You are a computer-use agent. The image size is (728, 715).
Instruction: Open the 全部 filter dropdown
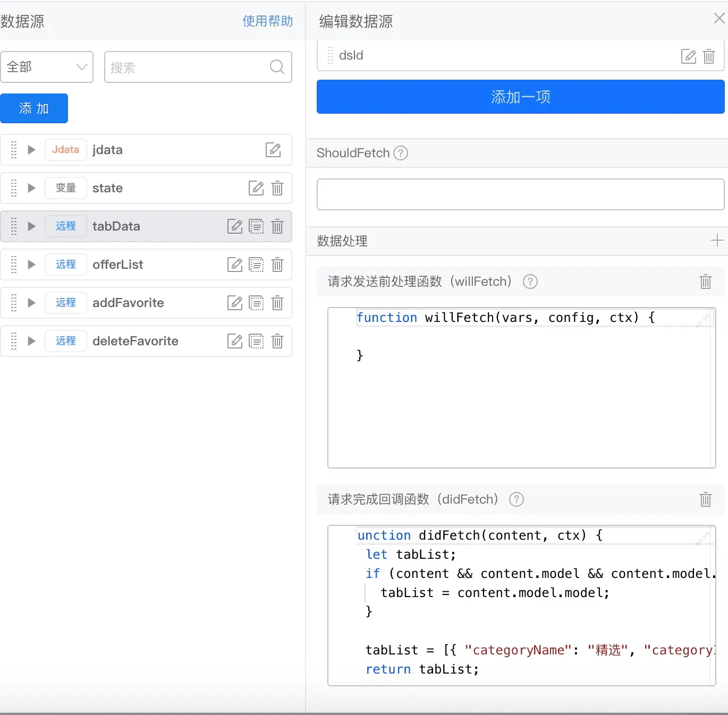pyautogui.click(x=47, y=67)
